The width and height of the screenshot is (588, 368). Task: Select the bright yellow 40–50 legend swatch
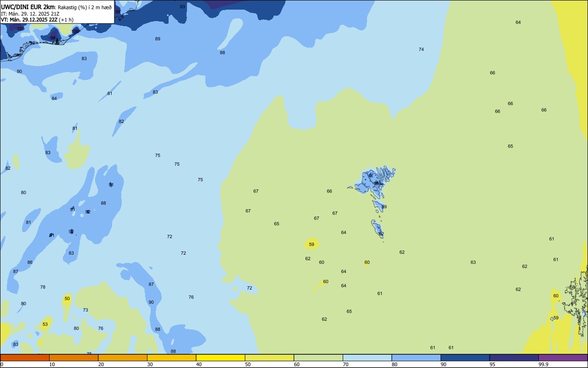pyautogui.click(x=220, y=357)
